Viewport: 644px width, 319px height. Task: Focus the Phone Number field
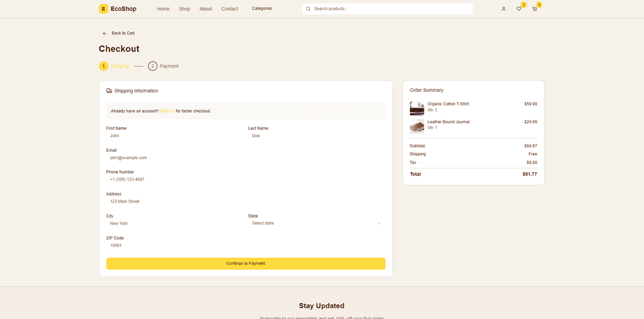tap(246, 180)
